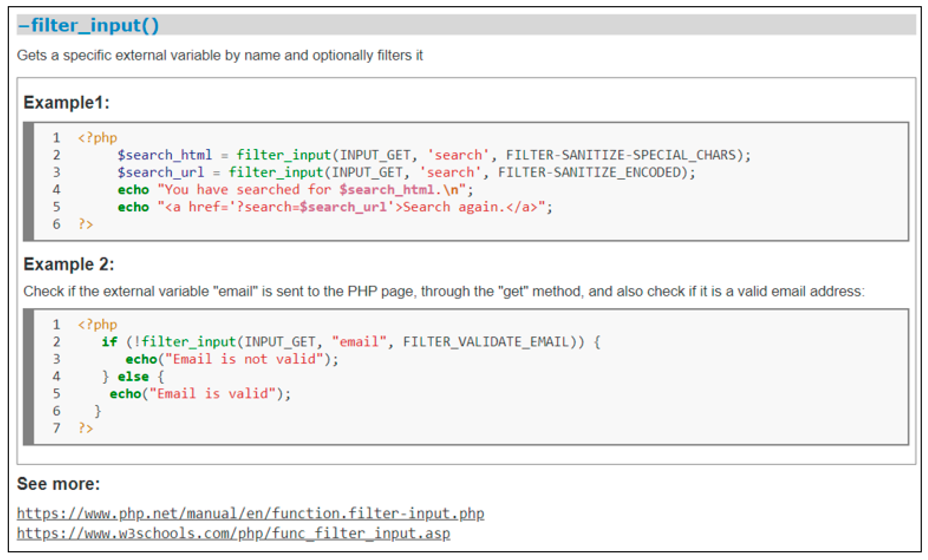
Task: Click the gray gutter bar of Example 2 code
Action: [x=29, y=377]
